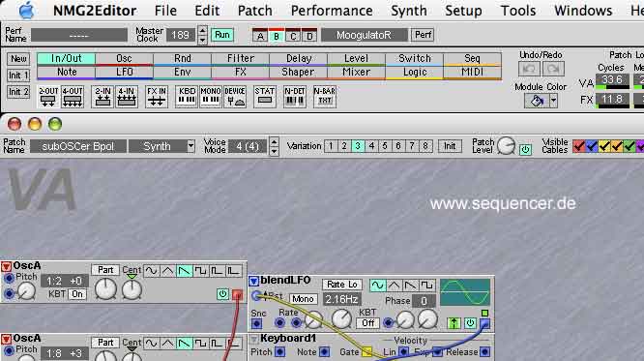This screenshot has width=644, height=361.
Task: Click the Master Clock stepper arrows
Action: click(202, 35)
